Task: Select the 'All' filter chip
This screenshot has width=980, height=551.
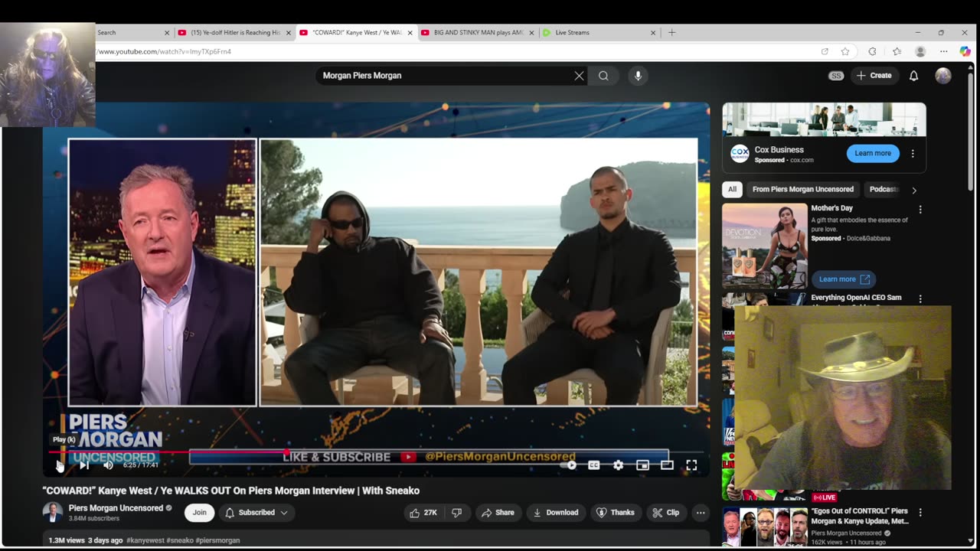Action: coord(732,189)
